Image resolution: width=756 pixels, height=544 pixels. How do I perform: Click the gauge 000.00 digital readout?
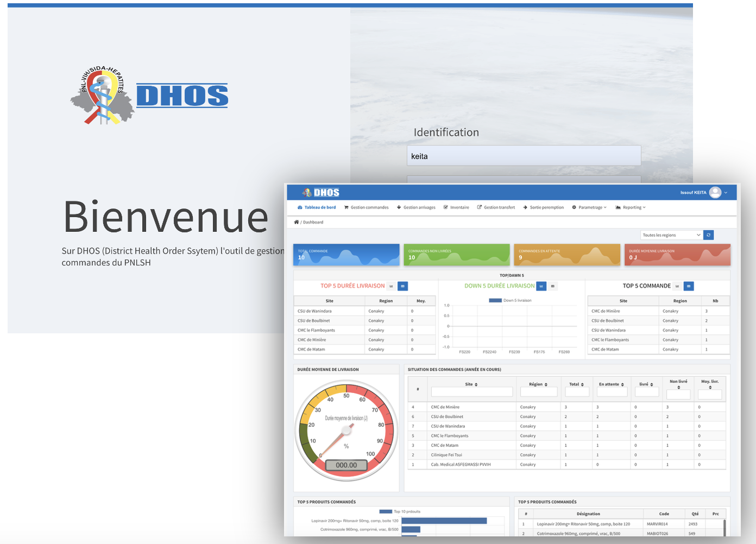(x=346, y=465)
